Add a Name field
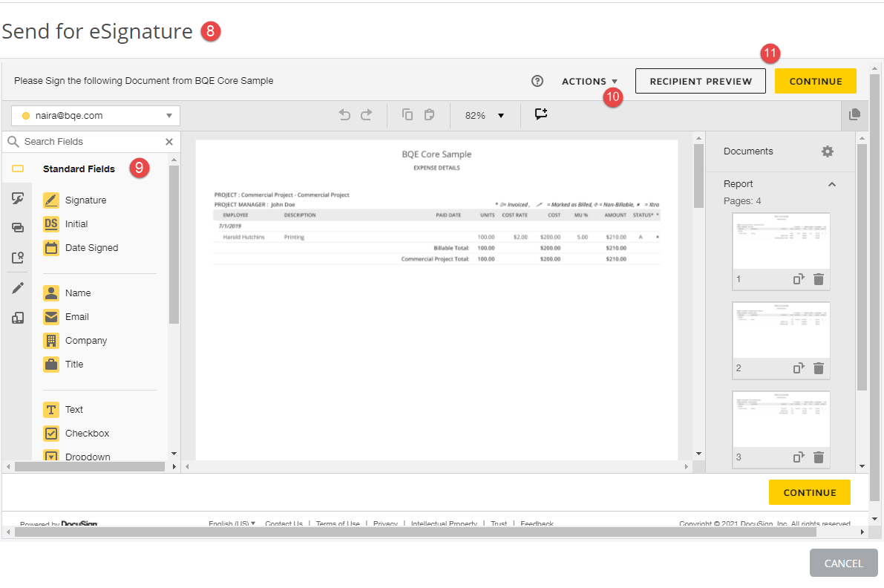This screenshot has height=588, width=884. [x=67, y=293]
